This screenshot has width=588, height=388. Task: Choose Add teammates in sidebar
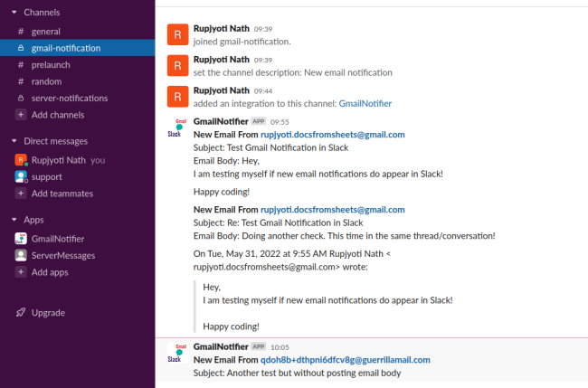pos(62,194)
